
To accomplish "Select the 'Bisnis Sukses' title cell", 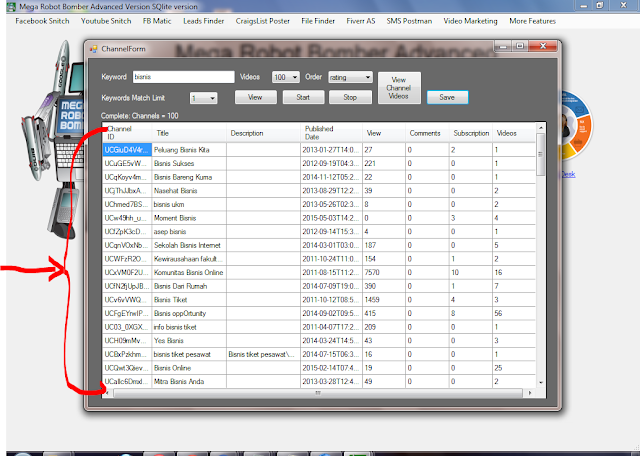I will coord(189,163).
